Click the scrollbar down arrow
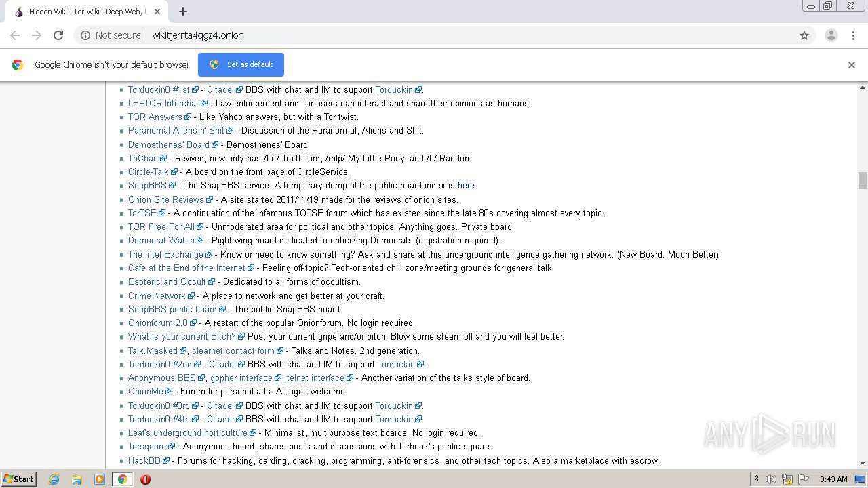Viewport: 868px width, 488px height. point(863,463)
